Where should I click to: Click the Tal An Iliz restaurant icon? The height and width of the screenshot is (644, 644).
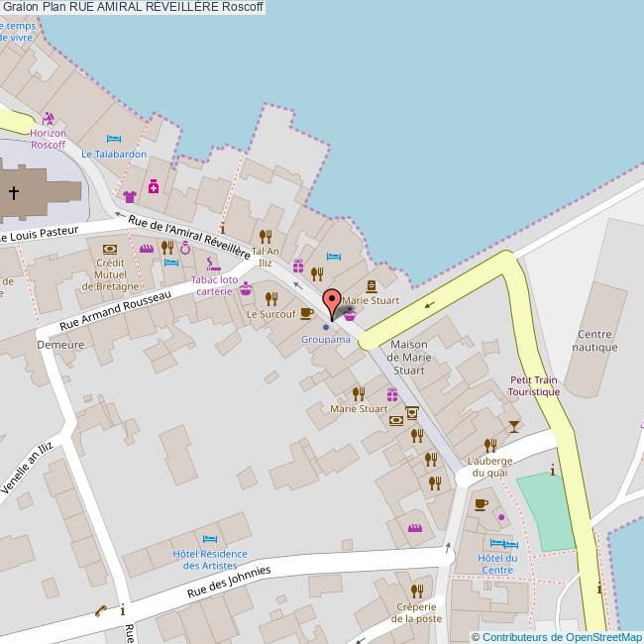[265, 236]
